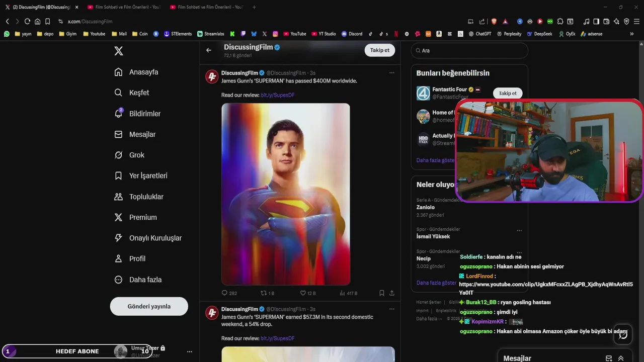Click site settings icon in address bar
Screen dimensions: 644x362
60,22
